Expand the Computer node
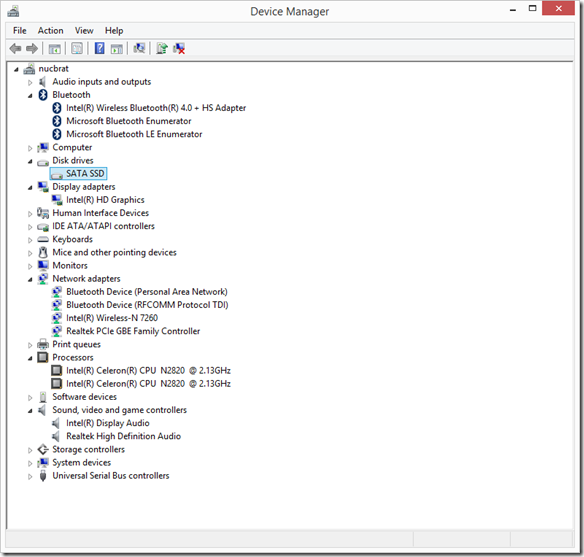 [x=30, y=148]
